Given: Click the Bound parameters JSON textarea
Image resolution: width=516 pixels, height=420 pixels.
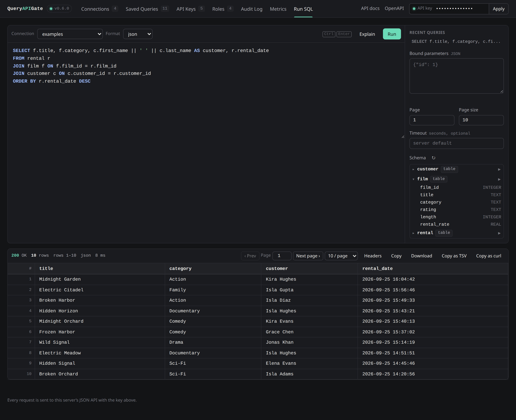Looking at the screenshot, I should [456, 76].
